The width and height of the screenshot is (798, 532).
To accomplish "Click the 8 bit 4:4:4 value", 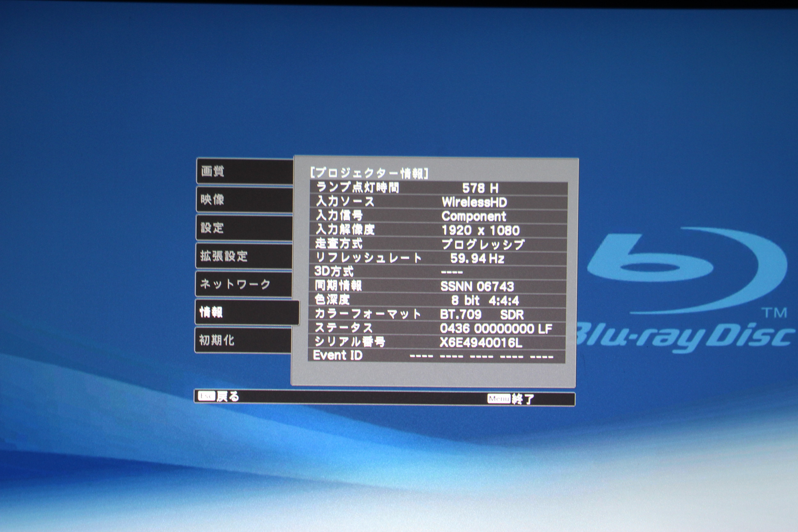I will pyautogui.click(x=485, y=301).
